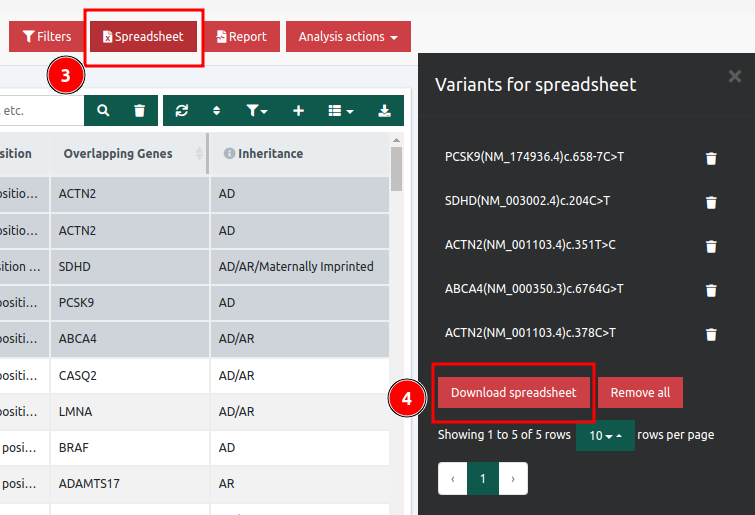
Task: Clear search with the toolbar trash icon
Action: point(140,111)
